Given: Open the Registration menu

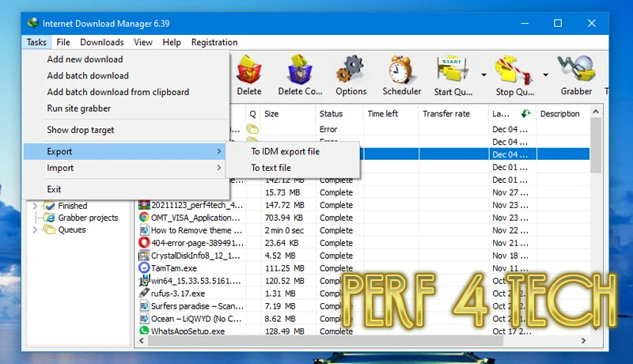Looking at the screenshot, I should 214,42.
